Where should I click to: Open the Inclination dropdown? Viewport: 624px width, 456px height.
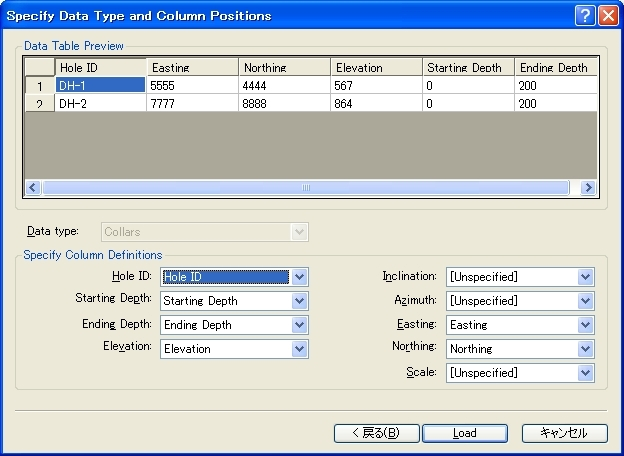click(x=586, y=277)
